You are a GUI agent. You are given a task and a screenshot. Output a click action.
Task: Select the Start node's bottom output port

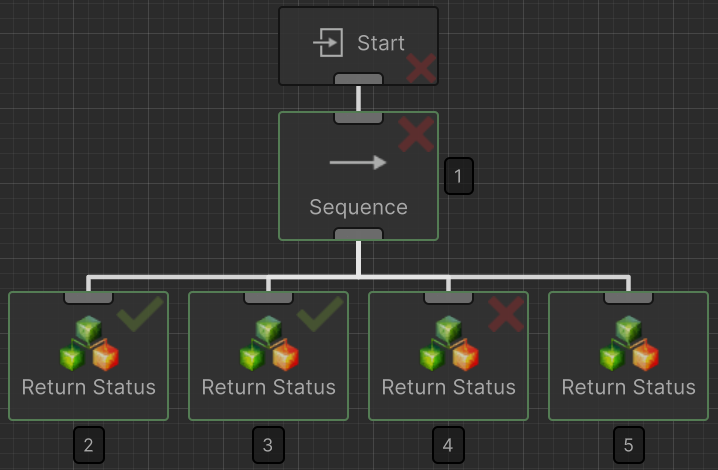click(x=358, y=79)
